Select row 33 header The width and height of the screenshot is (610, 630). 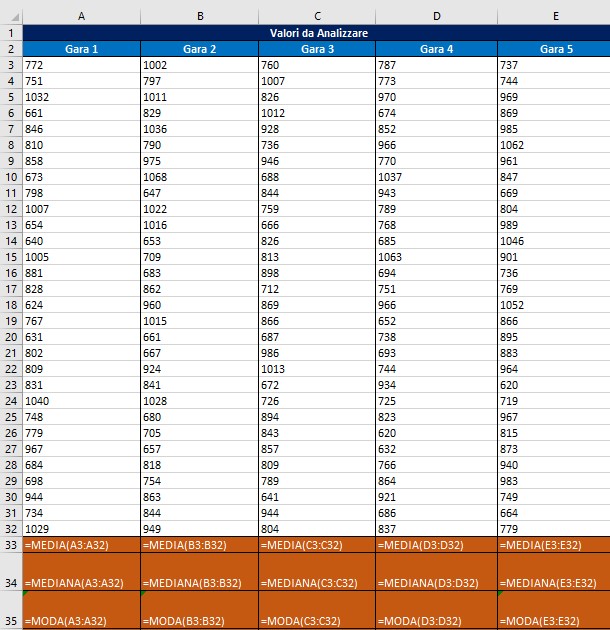(x=10, y=545)
